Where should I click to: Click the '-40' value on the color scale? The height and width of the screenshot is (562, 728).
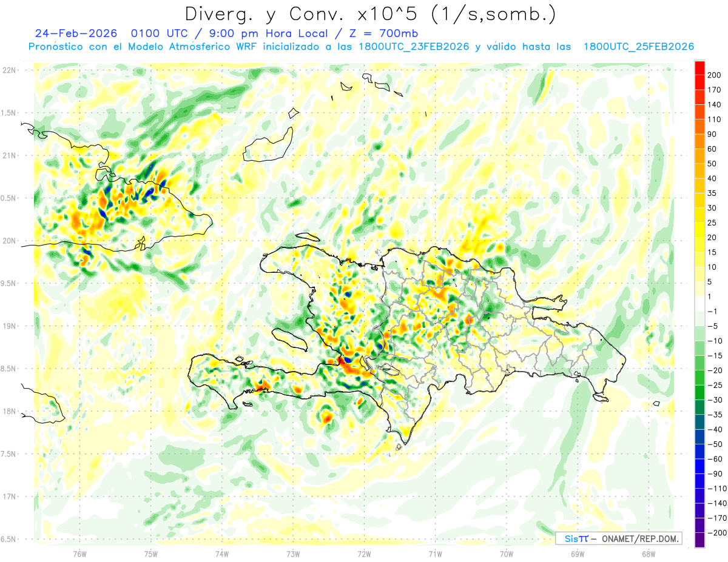(716, 429)
